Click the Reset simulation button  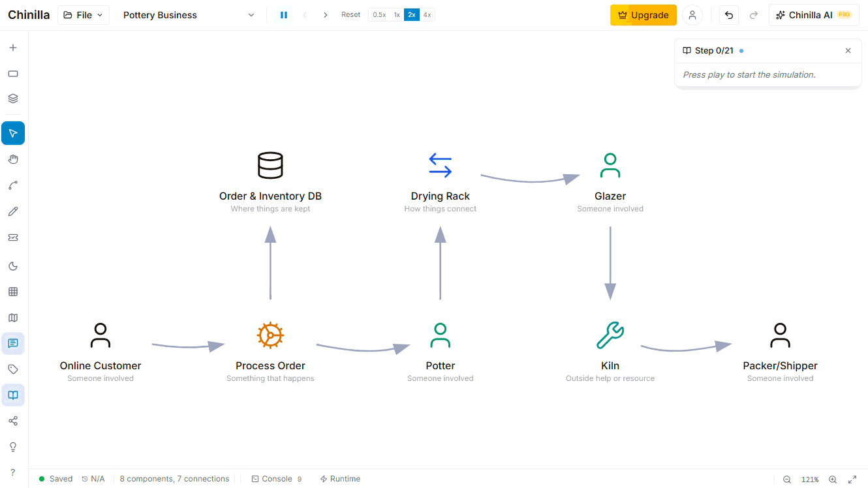click(x=350, y=15)
